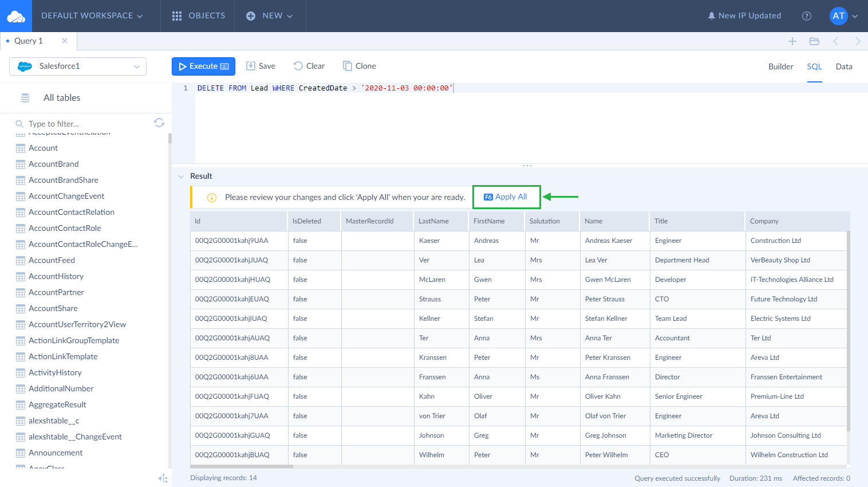The image size is (868, 487).
Task: Open a new query tab with the plus icon
Action: (792, 41)
